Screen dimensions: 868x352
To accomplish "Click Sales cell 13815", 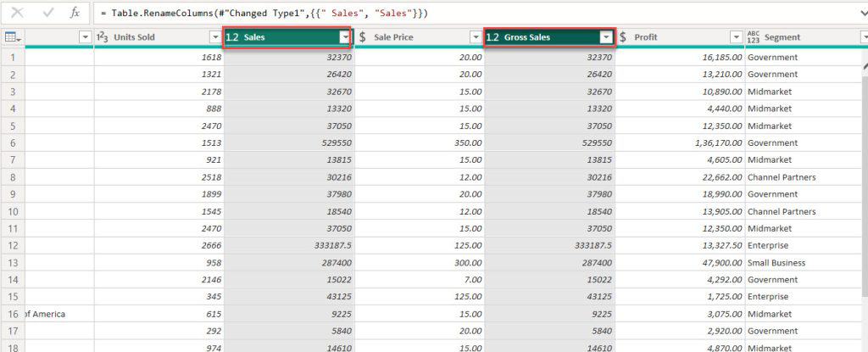I will (290, 159).
